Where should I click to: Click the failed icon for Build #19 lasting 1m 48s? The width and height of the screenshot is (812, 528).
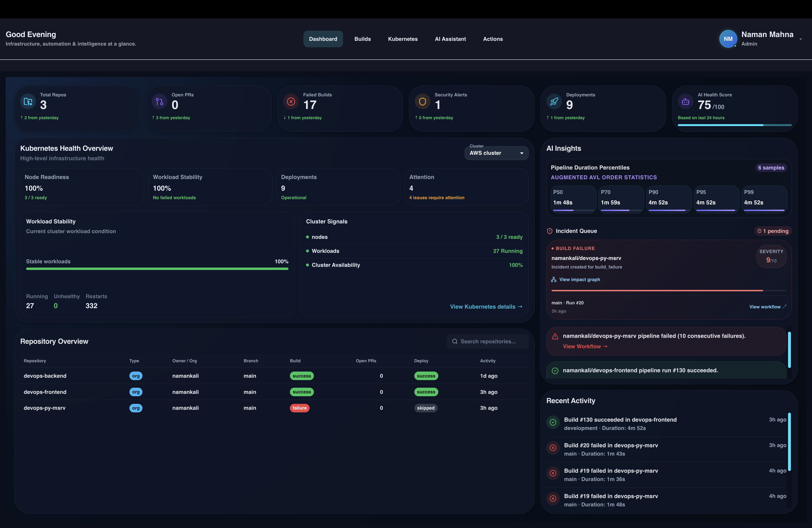[x=553, y=499]
